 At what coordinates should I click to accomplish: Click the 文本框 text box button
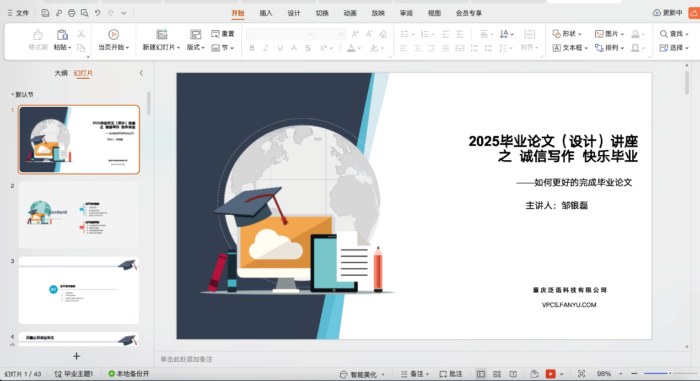click(x=570, y=48)
